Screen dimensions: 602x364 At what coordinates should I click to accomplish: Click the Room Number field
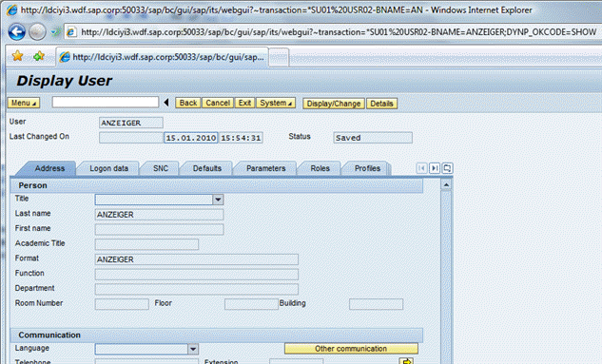(122, 304)
